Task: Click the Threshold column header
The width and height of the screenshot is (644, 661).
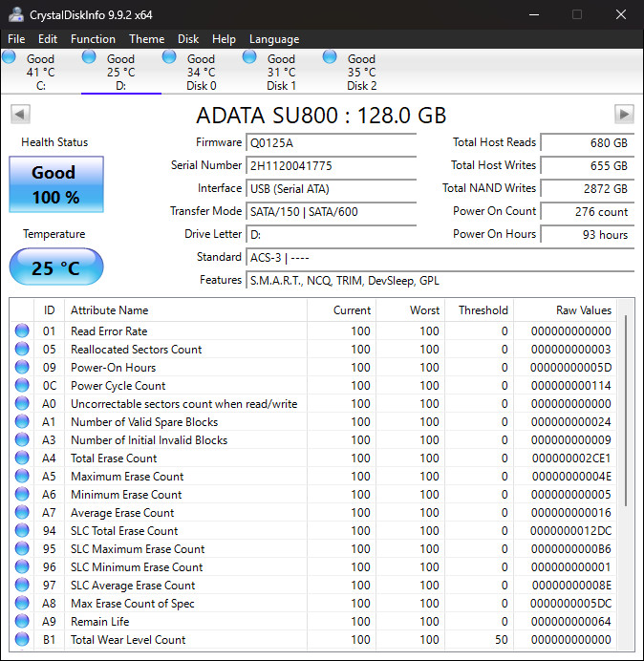Action: 480,310
